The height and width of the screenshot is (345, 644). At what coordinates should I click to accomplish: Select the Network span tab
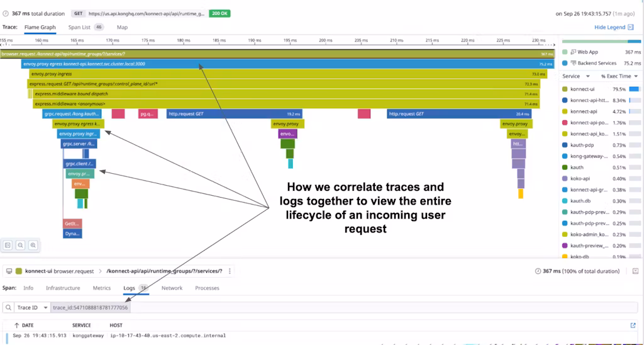[172, 288]
